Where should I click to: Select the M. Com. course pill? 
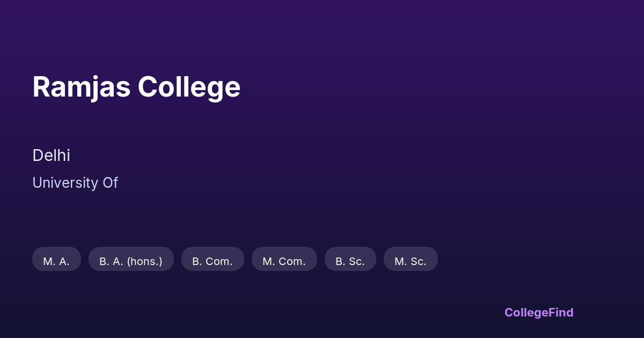(284, 261)
